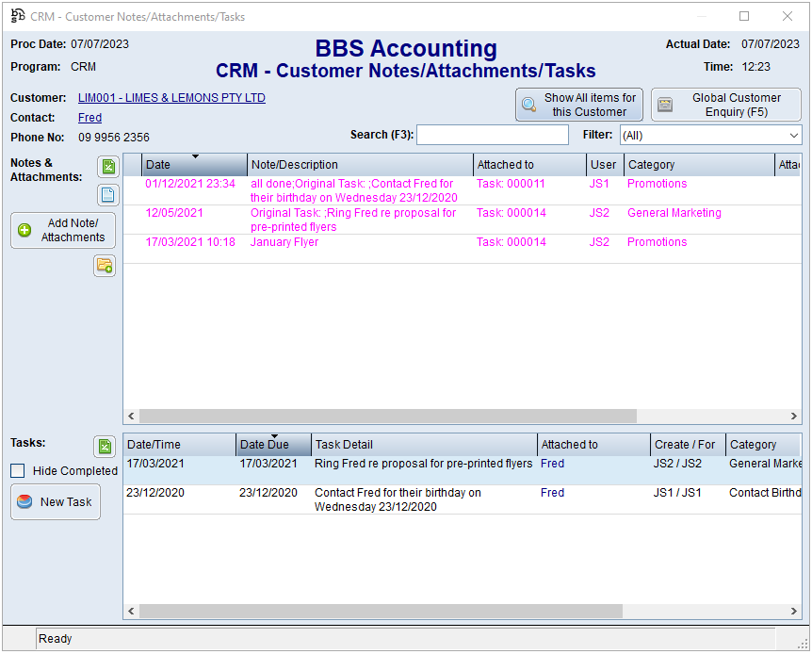Click Show All items for this Customer
The image size is (812, 654).
578,105
